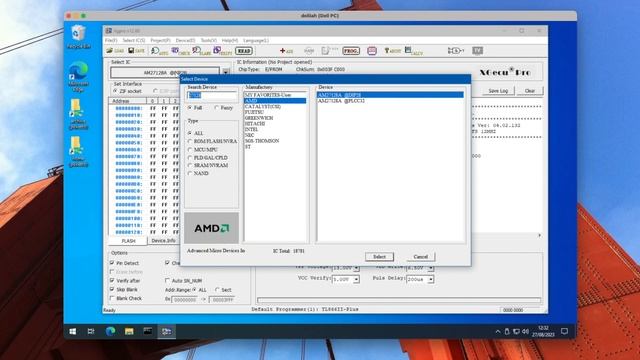
Task: Select CATALYST(CSI) in Manufactory list
Action: 275,107
